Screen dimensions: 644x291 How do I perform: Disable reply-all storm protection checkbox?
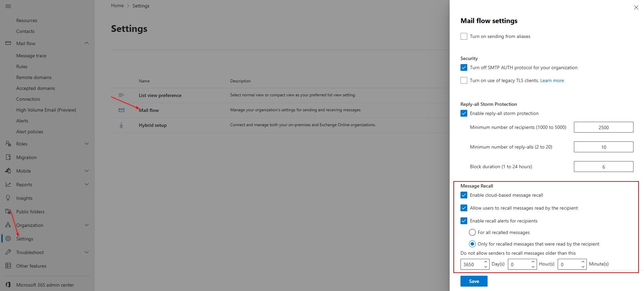[464, 113]
